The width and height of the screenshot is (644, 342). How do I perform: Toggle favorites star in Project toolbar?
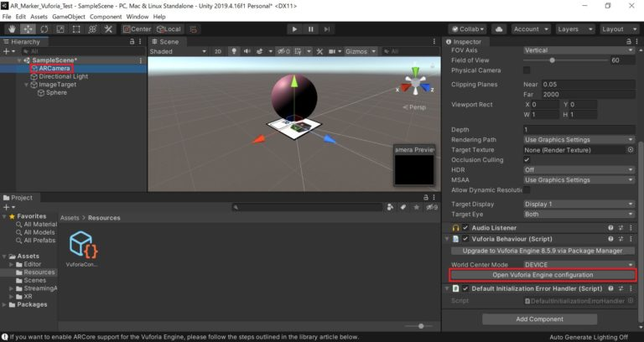[417, 207]
